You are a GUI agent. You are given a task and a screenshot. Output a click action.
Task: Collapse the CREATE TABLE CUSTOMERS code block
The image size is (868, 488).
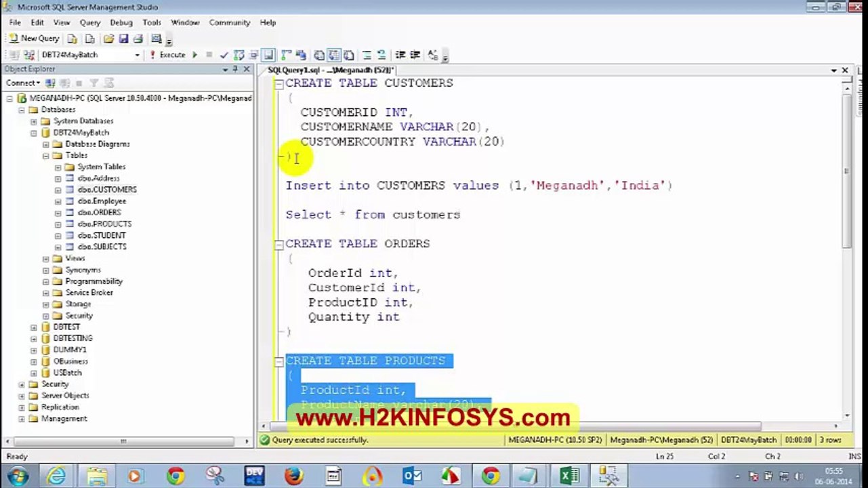(x=278, y=84)
